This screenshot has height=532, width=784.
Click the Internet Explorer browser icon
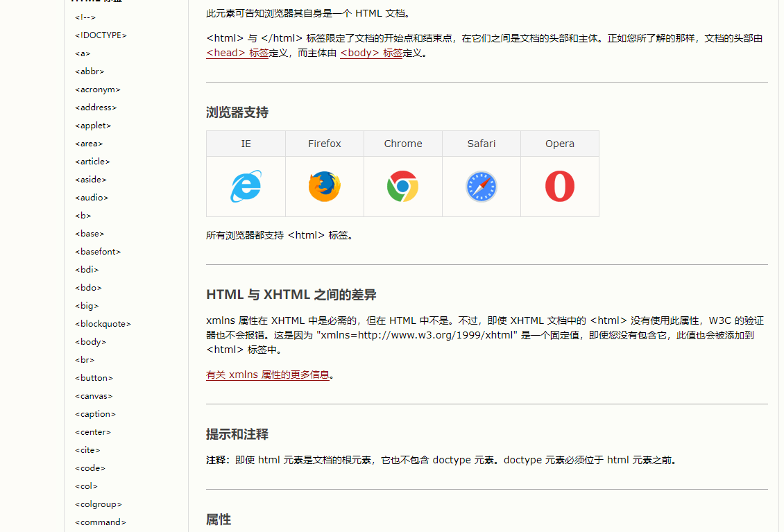[x=246, y=187]
